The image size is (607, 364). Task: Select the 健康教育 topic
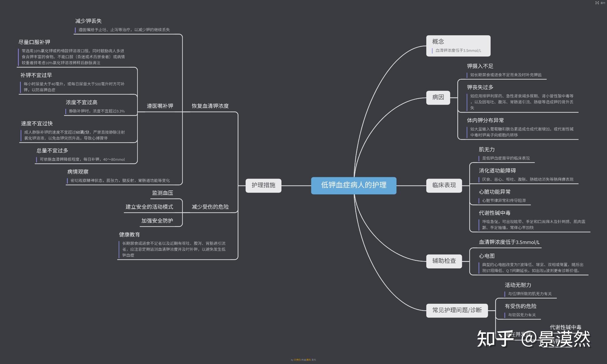(x=129, y=235)
